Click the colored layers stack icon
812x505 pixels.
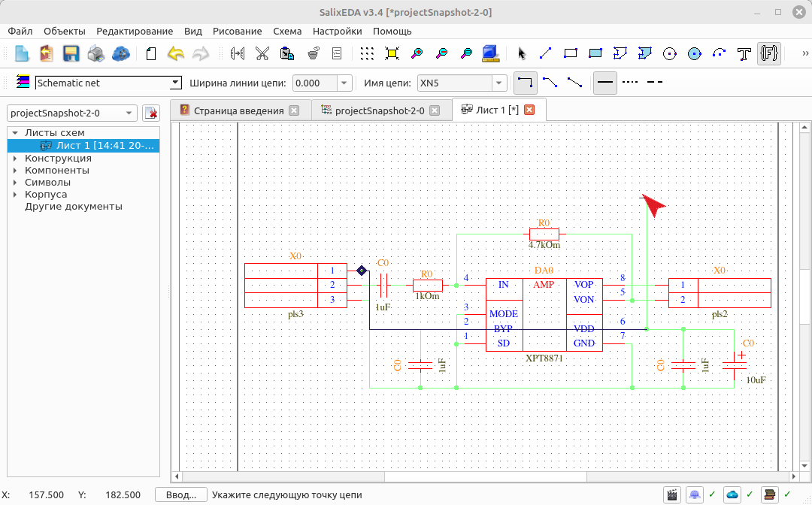pyautogui.click(x=23, y=82)
